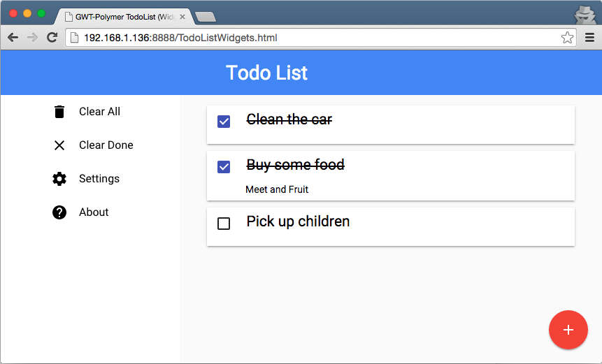
Task: Select the Clear All menu label
Action: [x=99, y=112]
